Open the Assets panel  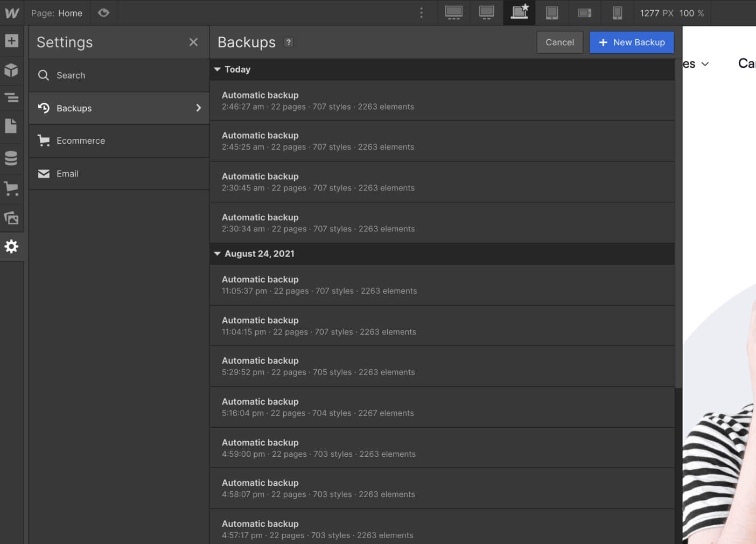coord(11,218)
